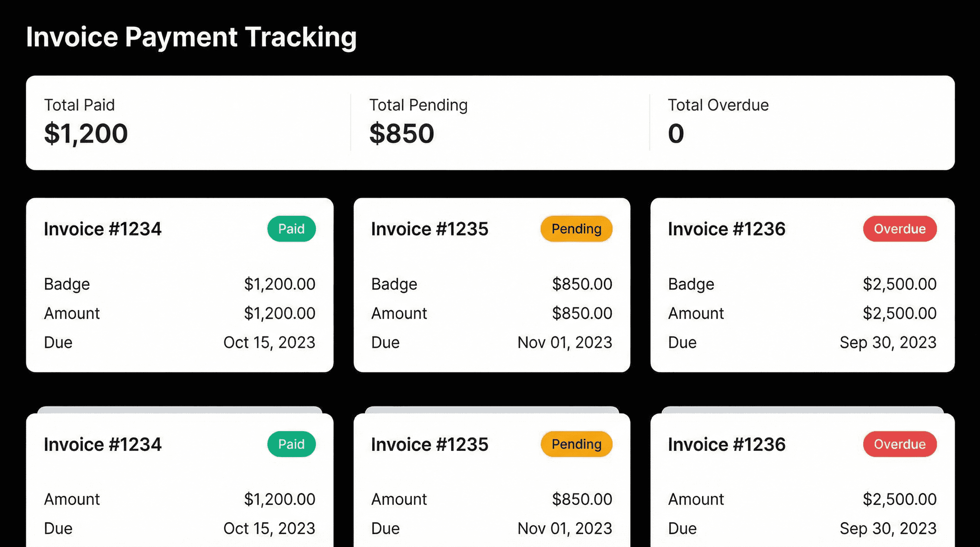Click the $850.00 amount on lower Invoice #1235
The height and width of the screenshot is (547, 980).
pos(582,499)
